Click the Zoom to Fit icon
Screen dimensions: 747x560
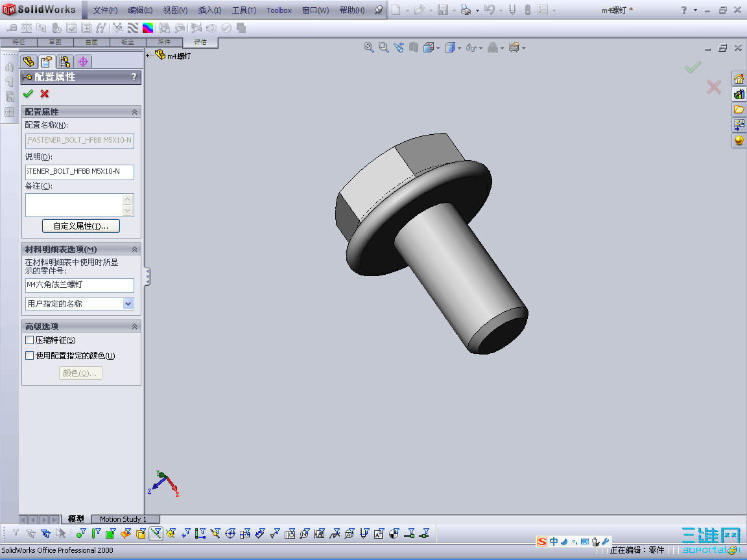pos(368,47)
